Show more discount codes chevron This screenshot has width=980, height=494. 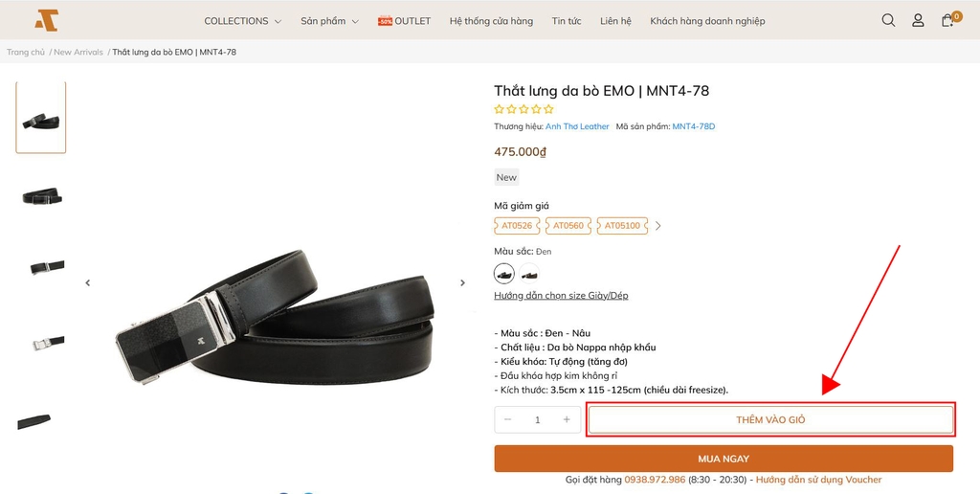657,226
